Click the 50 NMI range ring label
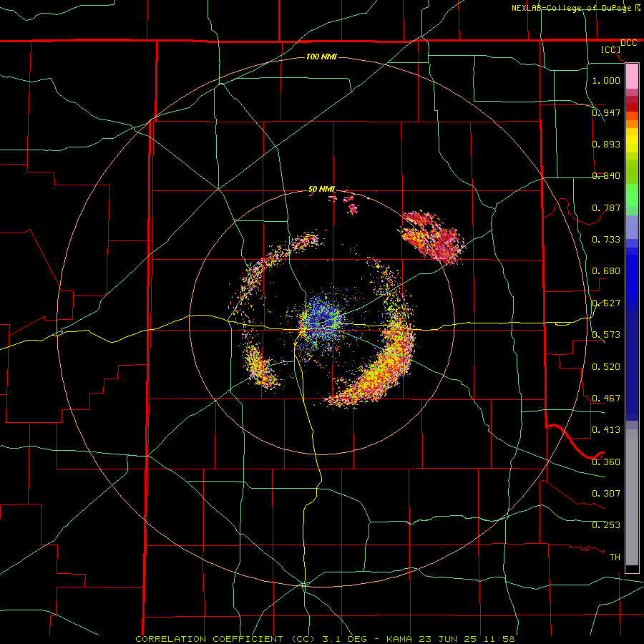 [321, 189]
